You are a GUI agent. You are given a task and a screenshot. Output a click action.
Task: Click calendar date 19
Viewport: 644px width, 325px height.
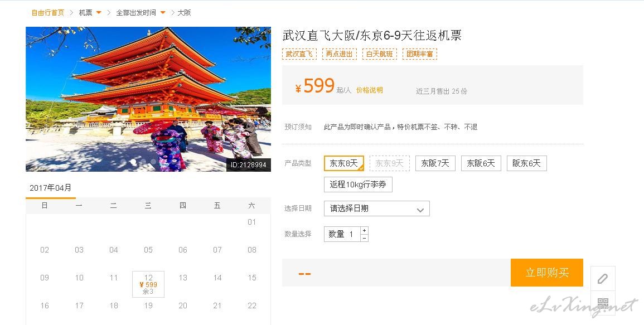point(148,305)
